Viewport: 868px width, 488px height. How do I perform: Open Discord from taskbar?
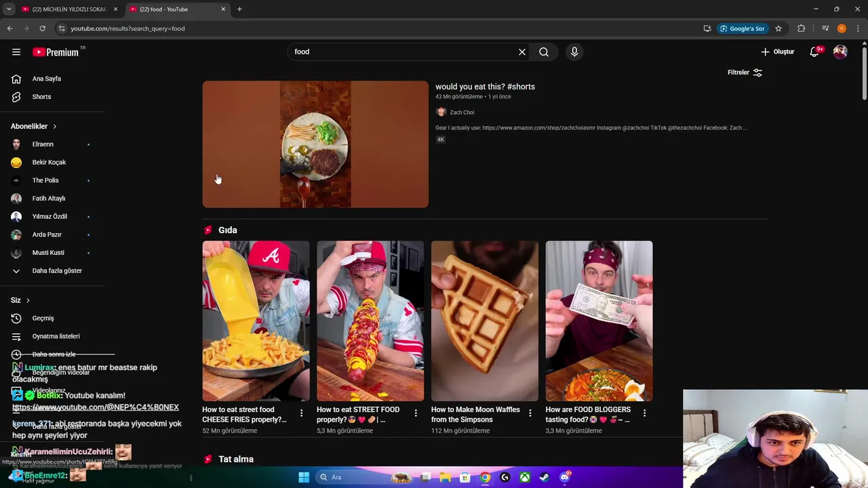pyautogui.click(x=565, y=477)
